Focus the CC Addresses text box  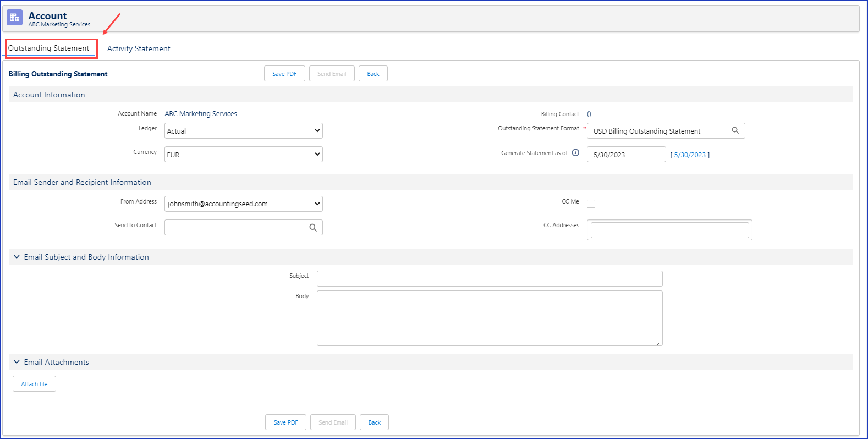[x=669, y=230]
